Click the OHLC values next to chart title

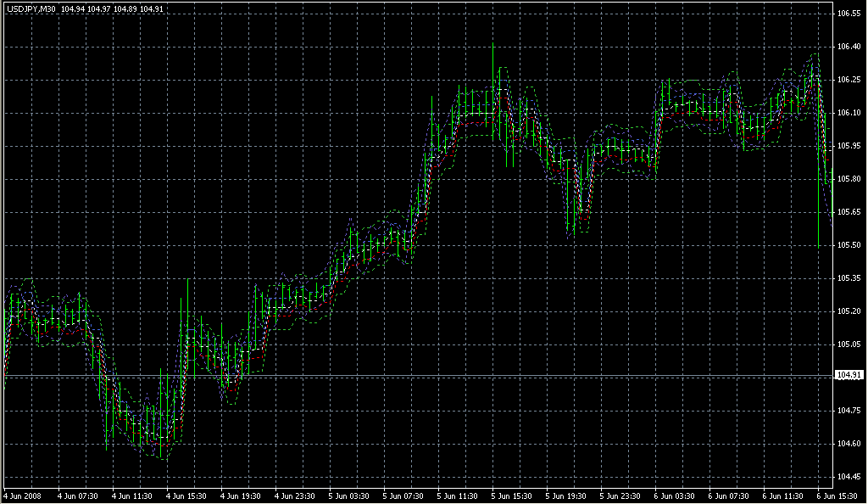[x=113, y=9]
